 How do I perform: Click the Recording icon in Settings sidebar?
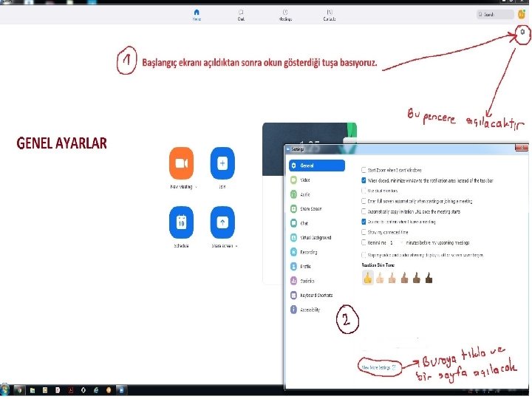[293, 252]
